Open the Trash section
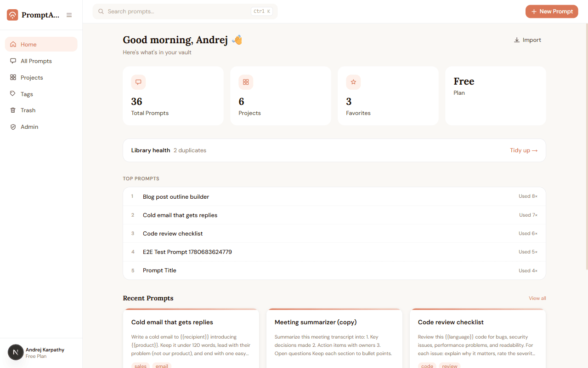This screenshot has height=368, width=588. click(41, 110)
